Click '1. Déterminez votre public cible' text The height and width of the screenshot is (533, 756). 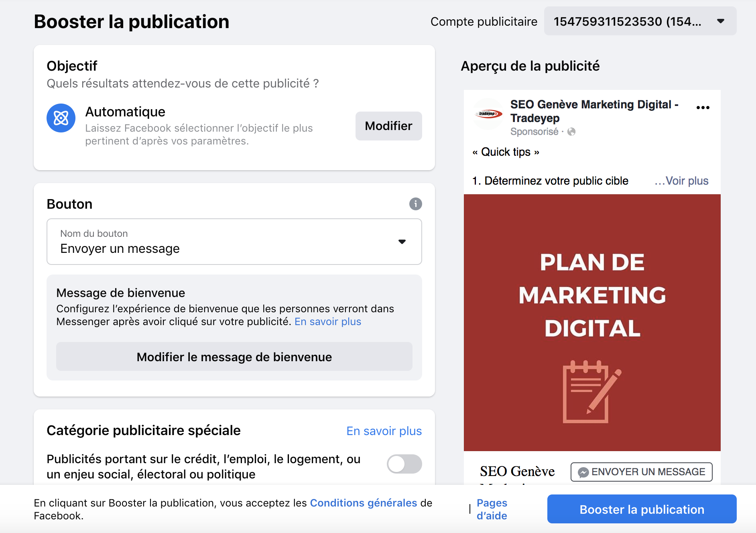pyautogui.click(x=550, y=181)
